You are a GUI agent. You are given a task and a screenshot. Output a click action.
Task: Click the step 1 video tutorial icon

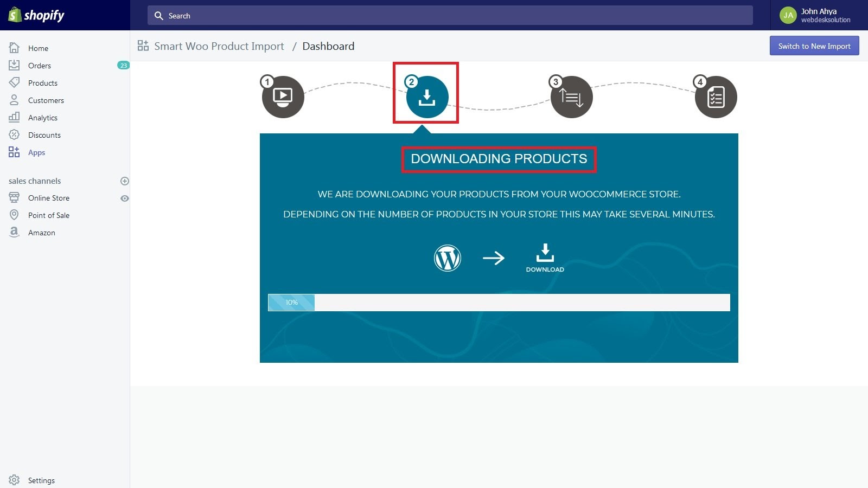pos(283,97)
